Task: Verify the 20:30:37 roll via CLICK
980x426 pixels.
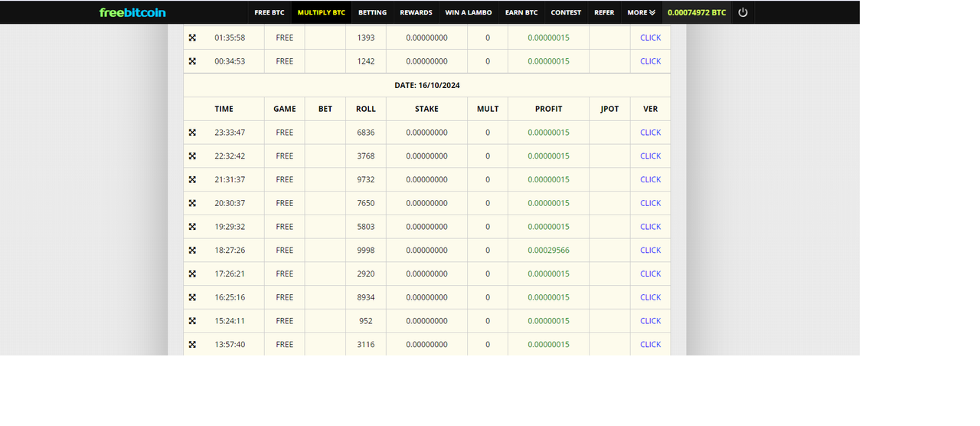Action: click(651, 203)
